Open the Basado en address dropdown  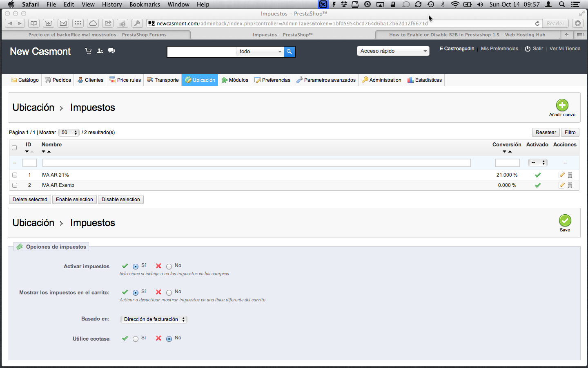[154, 319]
